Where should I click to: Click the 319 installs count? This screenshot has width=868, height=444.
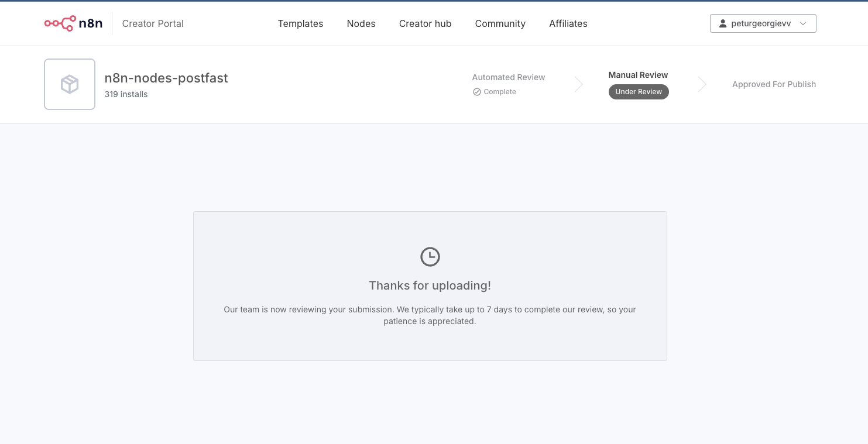pyautogui.click(x=126, y=94)
